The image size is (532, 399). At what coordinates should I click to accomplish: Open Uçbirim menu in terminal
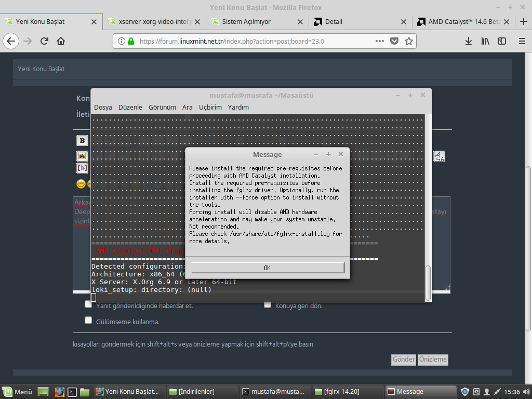[x=210, y=107]
